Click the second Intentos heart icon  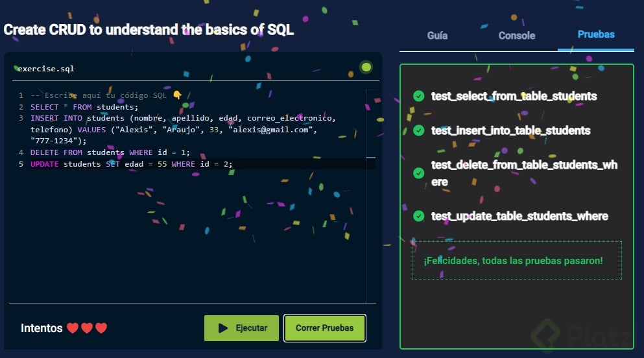(x=87, y=328)
